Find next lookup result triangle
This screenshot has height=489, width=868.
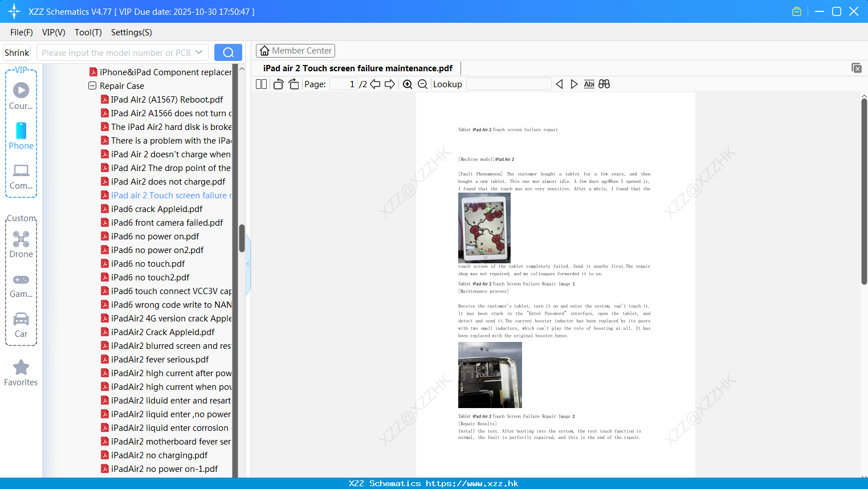tap(574, 84)
